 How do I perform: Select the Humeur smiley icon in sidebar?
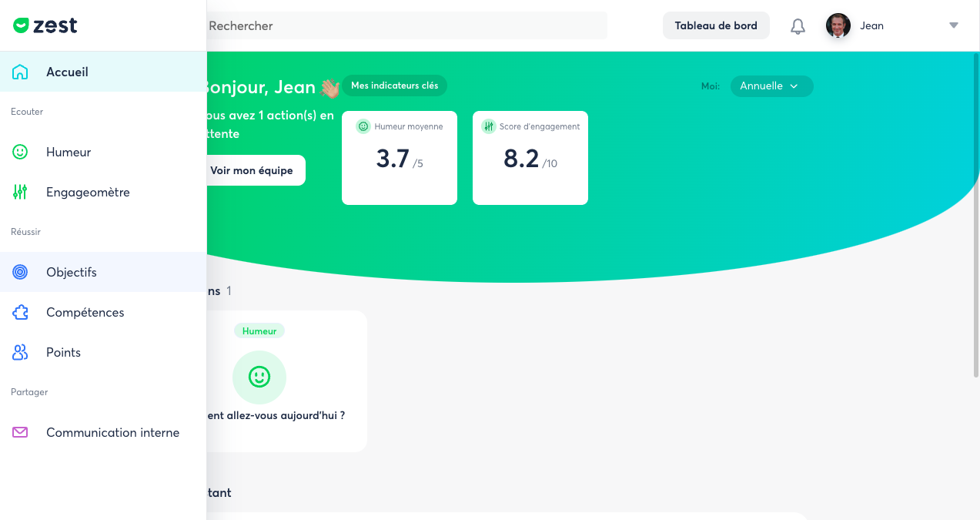coord(20,152)
